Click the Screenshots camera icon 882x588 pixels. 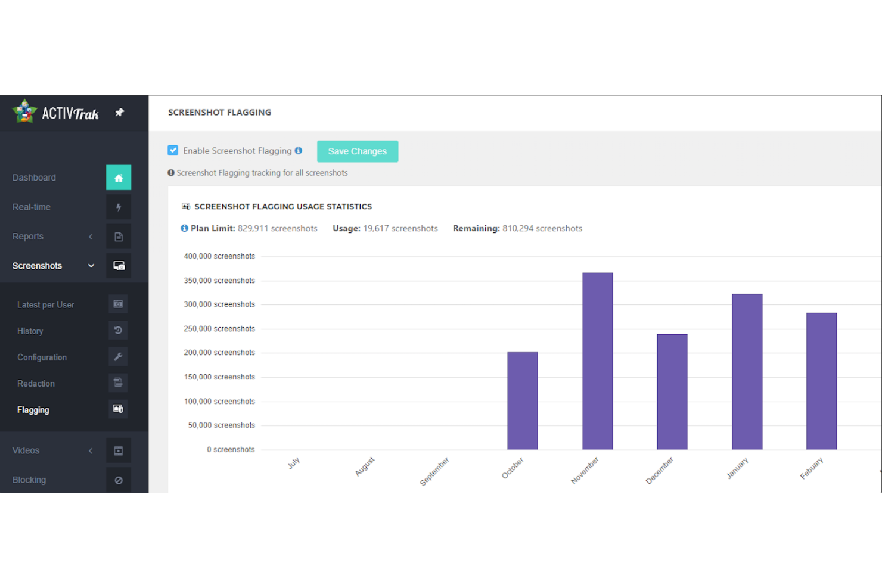point(119,266)
